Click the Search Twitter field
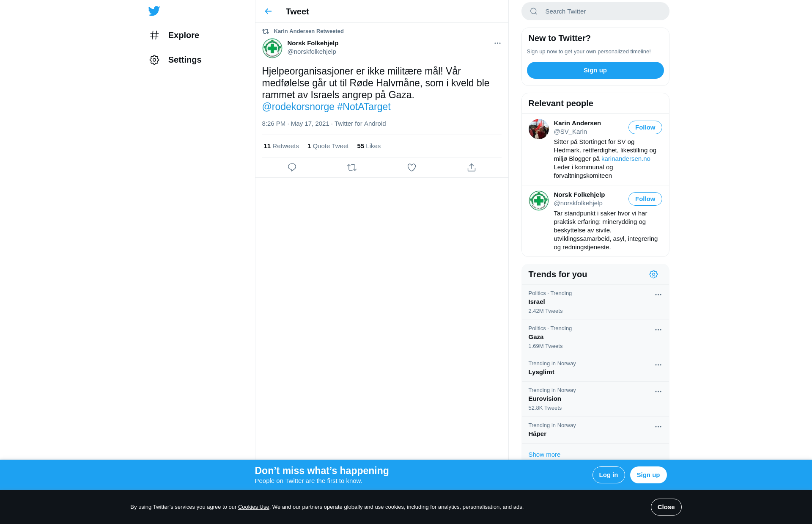 [595, 11]
